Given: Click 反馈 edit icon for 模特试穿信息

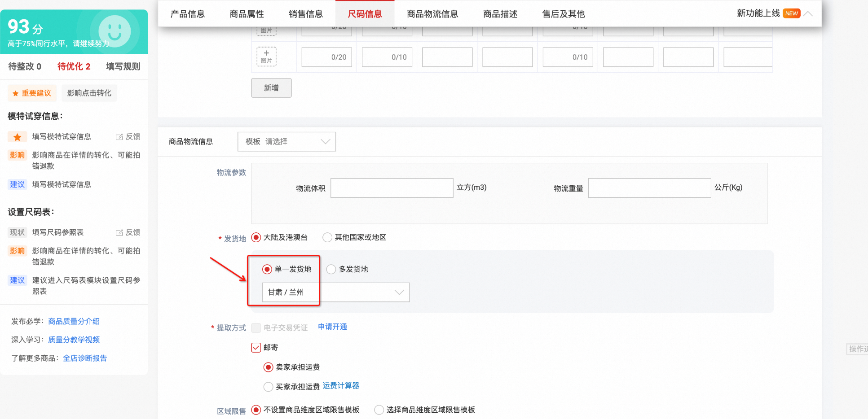Looking at the screenshot, I should click(119, 137).
